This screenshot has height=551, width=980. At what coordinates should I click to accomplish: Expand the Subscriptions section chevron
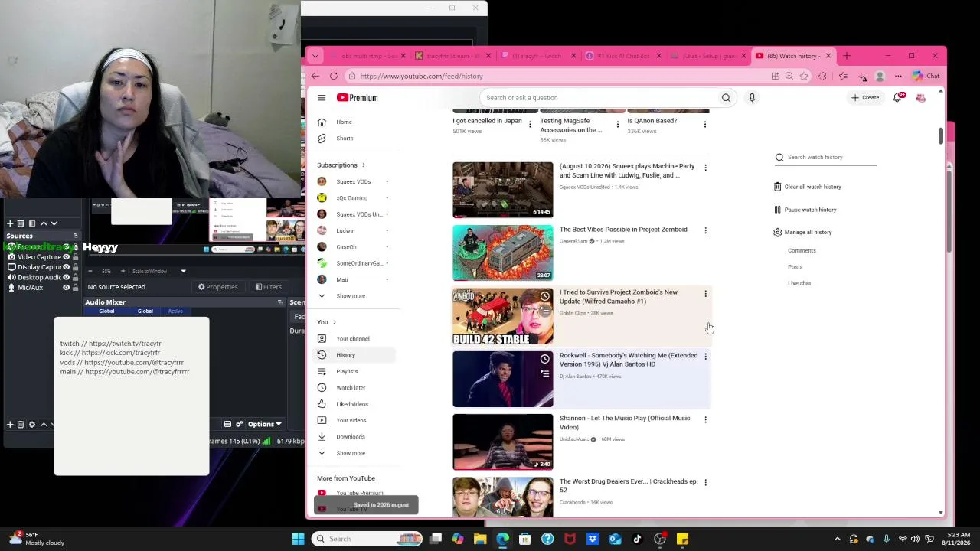click(x=363, y=165)
